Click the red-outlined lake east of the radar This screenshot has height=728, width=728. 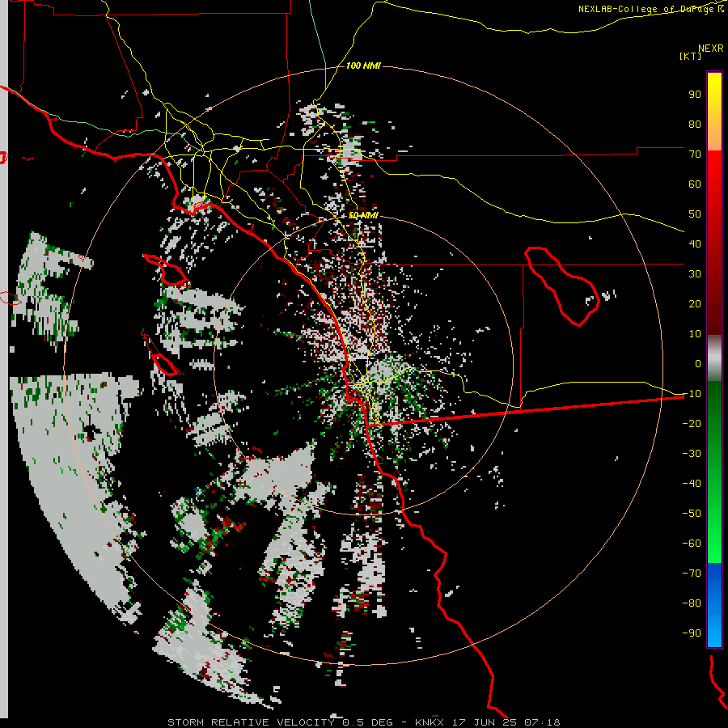(562, 286)
